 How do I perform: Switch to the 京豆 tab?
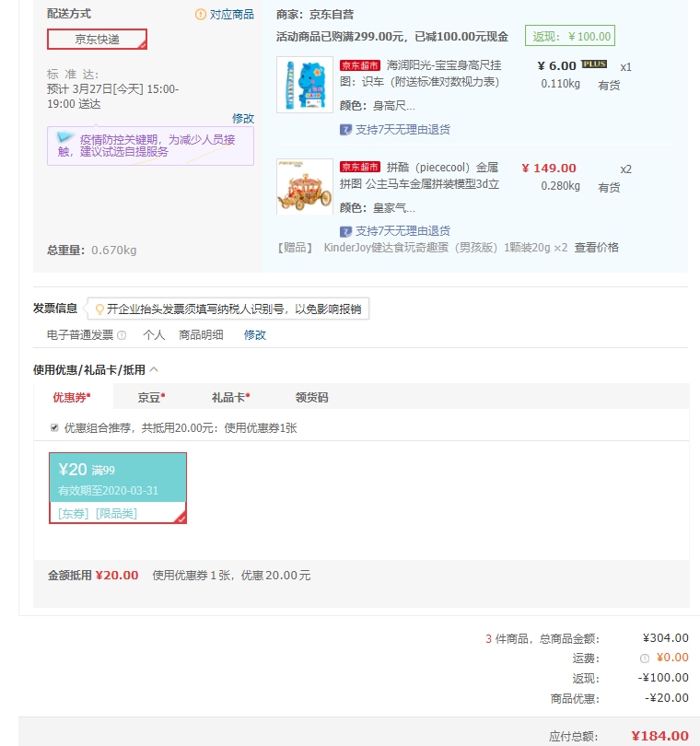[151, 397]
